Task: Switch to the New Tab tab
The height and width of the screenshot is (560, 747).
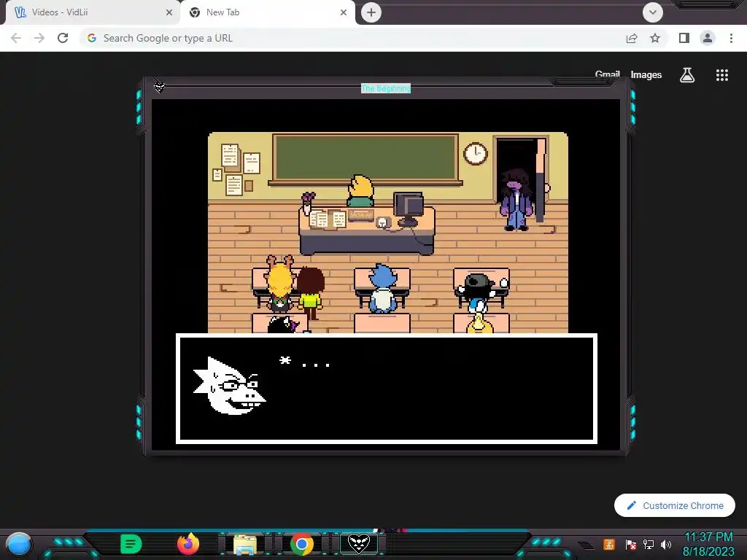Action: coord(267,12)
